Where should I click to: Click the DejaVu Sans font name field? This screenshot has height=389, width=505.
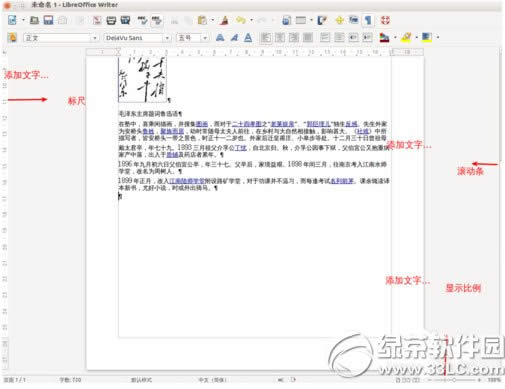pyautogui.click(x=133, y=38)
